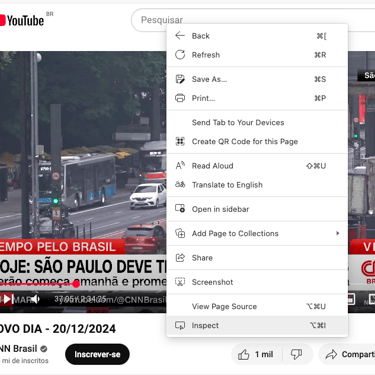Click the Compartilhar share button
The height and width of the screenshot is (375, 375).
[347, 354]
